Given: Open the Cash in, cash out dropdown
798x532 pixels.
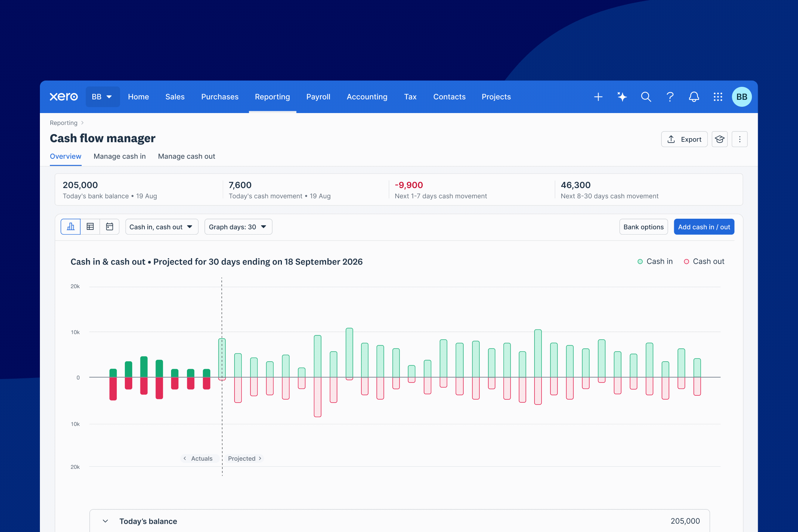Looking at the screenshot, I should [162, 227].
